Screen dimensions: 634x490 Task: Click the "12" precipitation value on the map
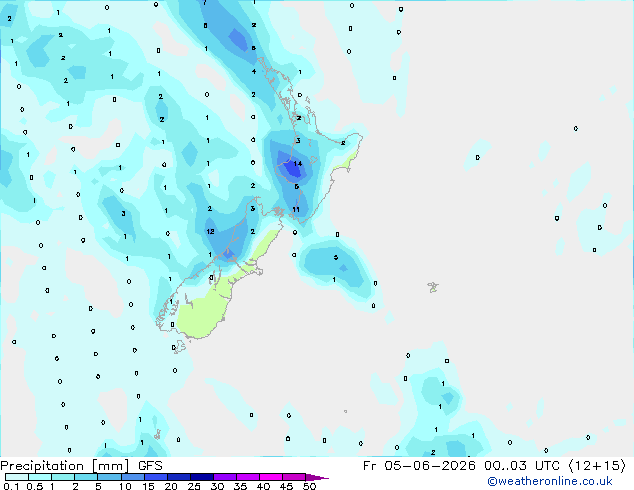coord(210,232)
